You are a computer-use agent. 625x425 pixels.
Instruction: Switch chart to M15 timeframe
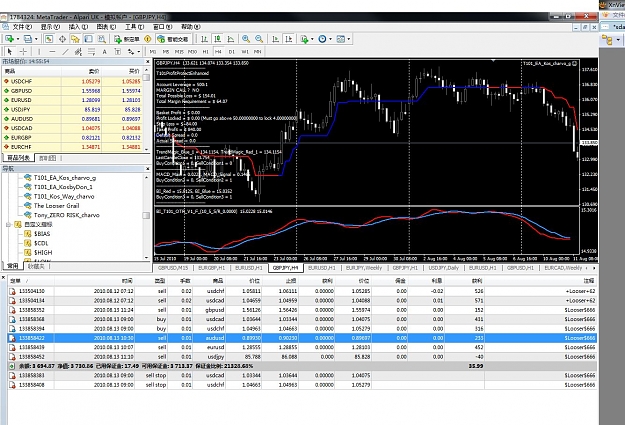click(179, 51)
